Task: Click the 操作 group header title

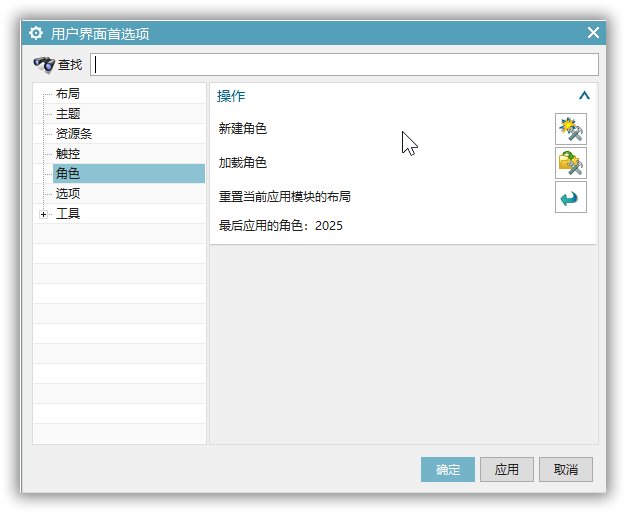Action: [231, 96]
